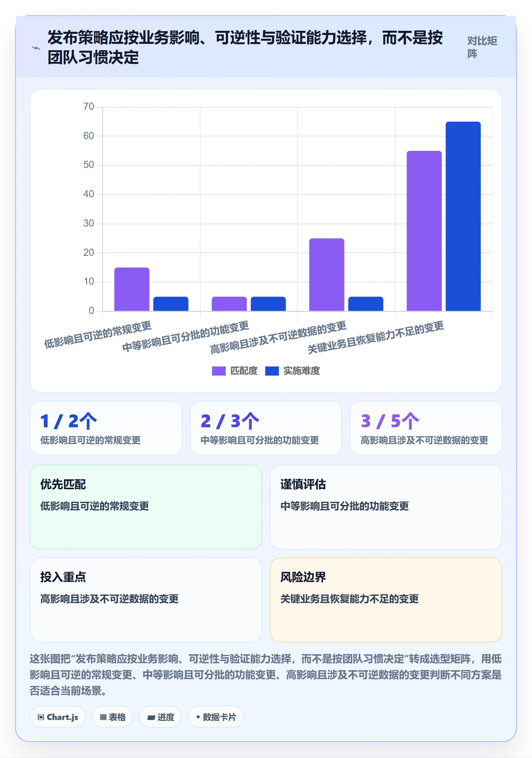532x758 pixels.
Task: Open the 投入重点 card
Action: (146, 599)
